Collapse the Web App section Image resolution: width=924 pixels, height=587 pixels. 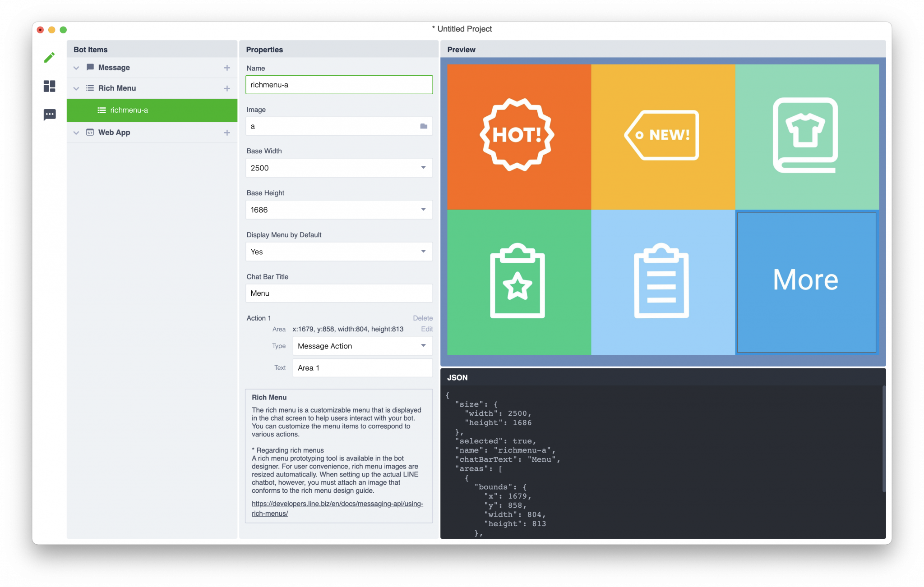tap(76, 132)
